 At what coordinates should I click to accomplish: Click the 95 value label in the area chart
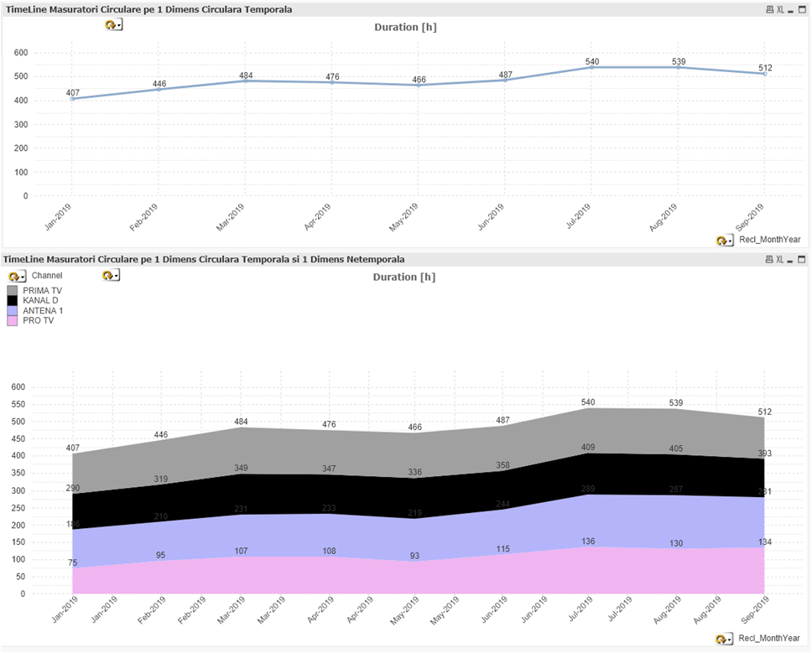click(161, 555)
